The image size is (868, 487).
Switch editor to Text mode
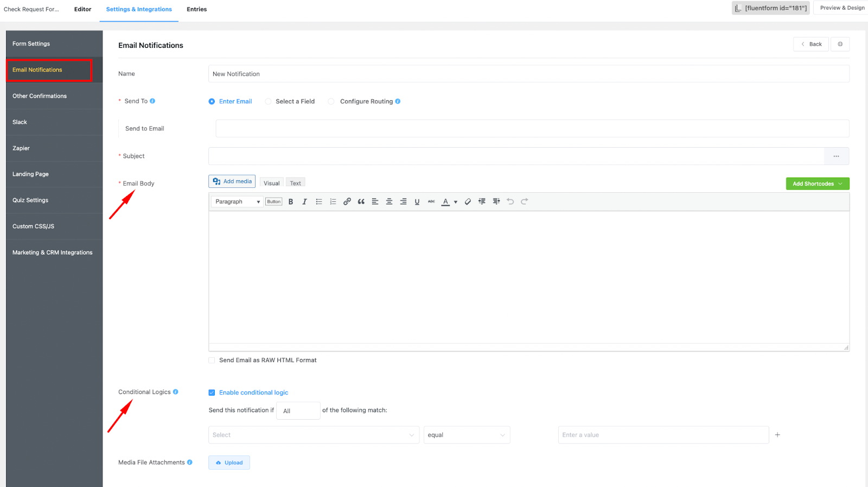(296, 183)
